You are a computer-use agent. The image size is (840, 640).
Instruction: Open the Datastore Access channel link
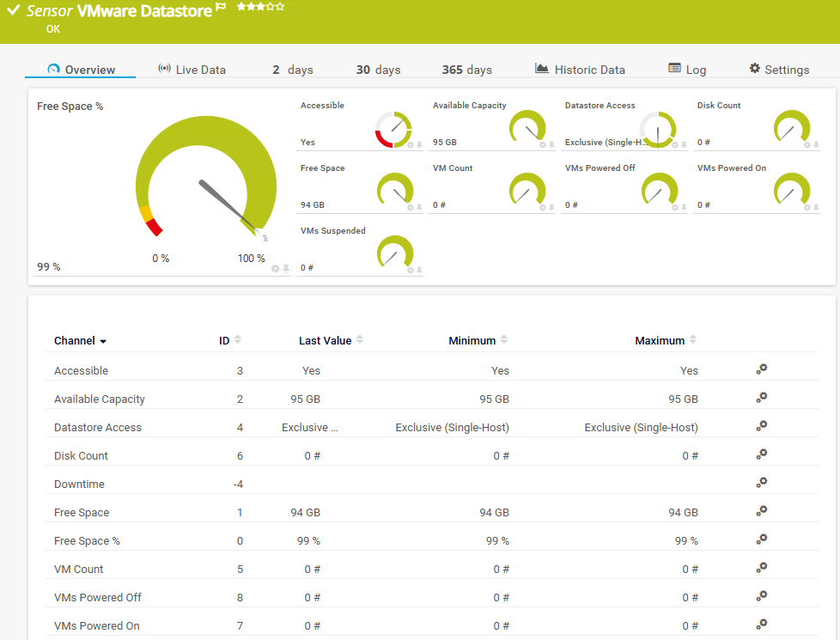coord(98,427)
